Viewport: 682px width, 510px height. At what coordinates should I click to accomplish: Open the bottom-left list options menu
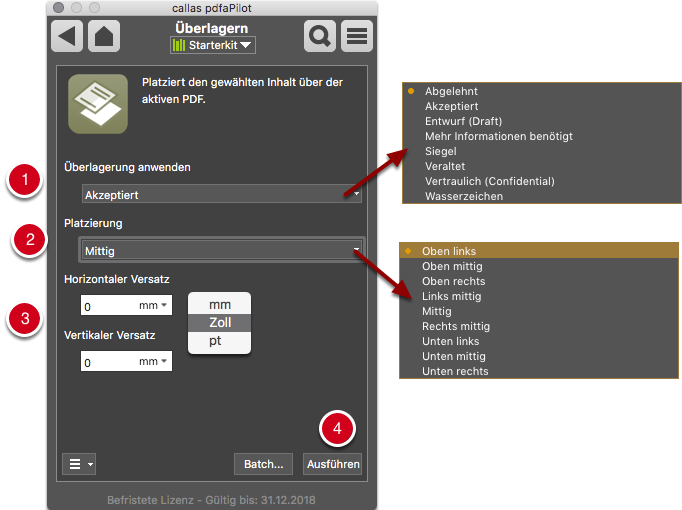pyautogui.click(x=79, y=464)
